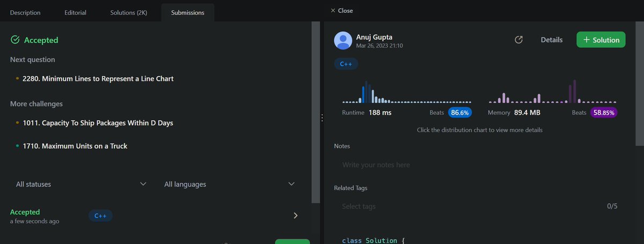Open 1011. Capacity To Ship Packages Within D Days
This screenshot has height=244, width=644.
point(98,123)
